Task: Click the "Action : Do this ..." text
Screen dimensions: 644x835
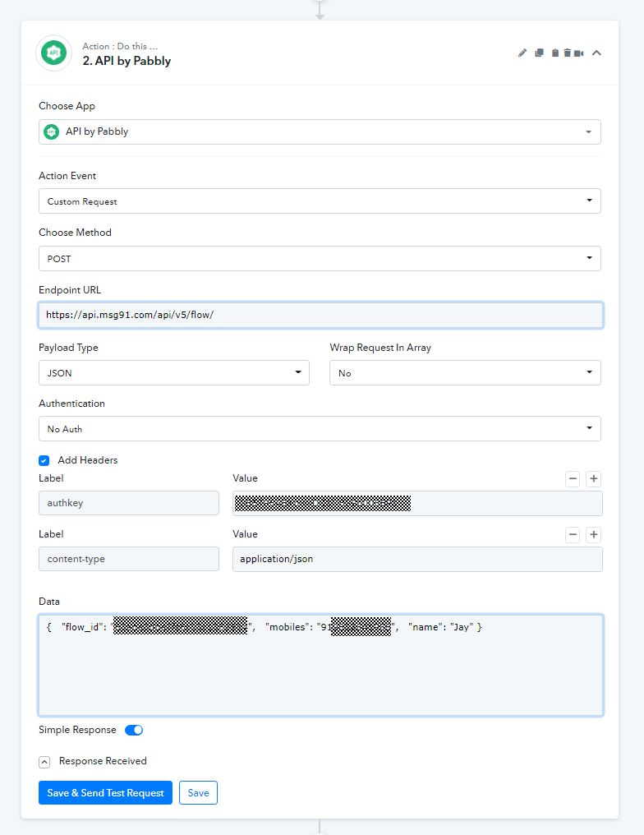Action: (120, 46)
